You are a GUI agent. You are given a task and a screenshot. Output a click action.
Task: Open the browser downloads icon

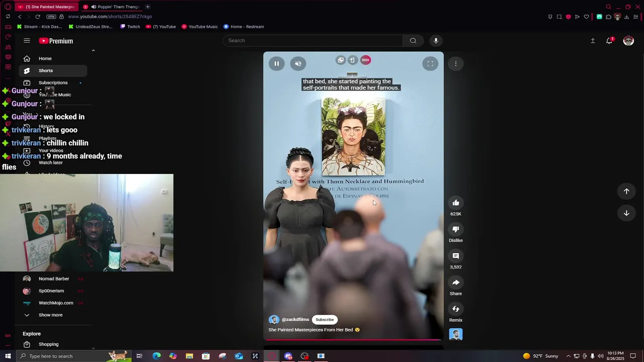pos(626,17)
